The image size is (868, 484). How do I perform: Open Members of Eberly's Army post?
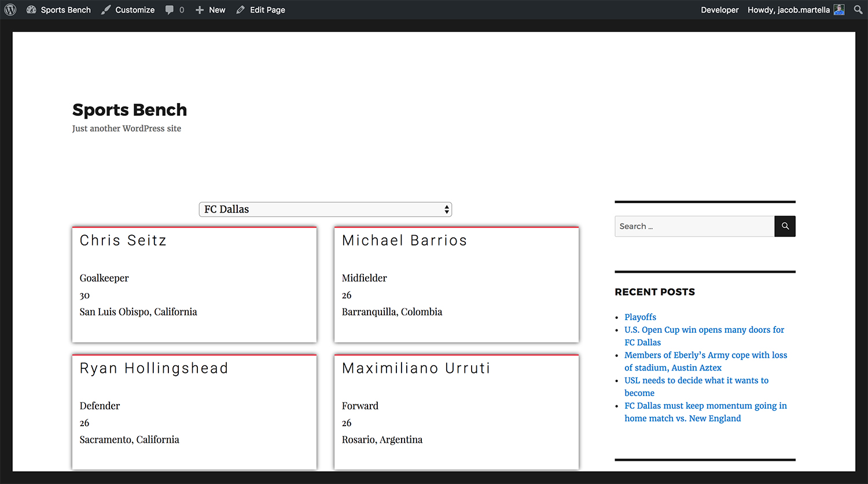point(705,355)
